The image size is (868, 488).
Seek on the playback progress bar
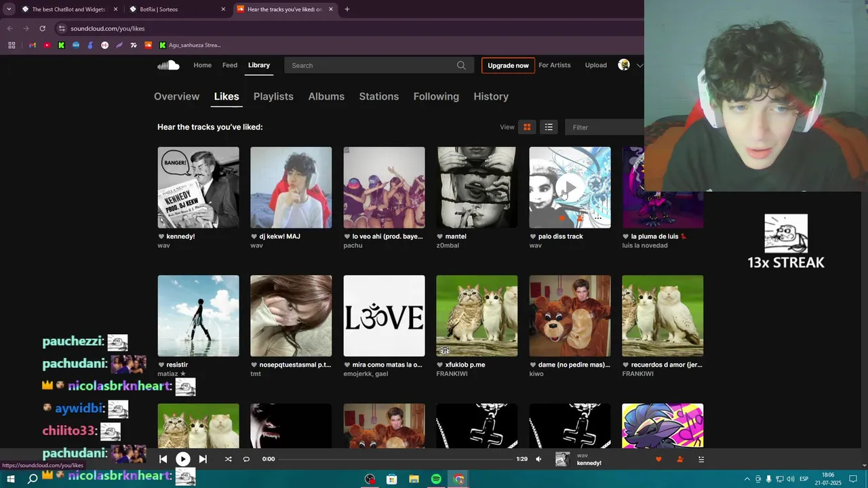coord(396,459)
